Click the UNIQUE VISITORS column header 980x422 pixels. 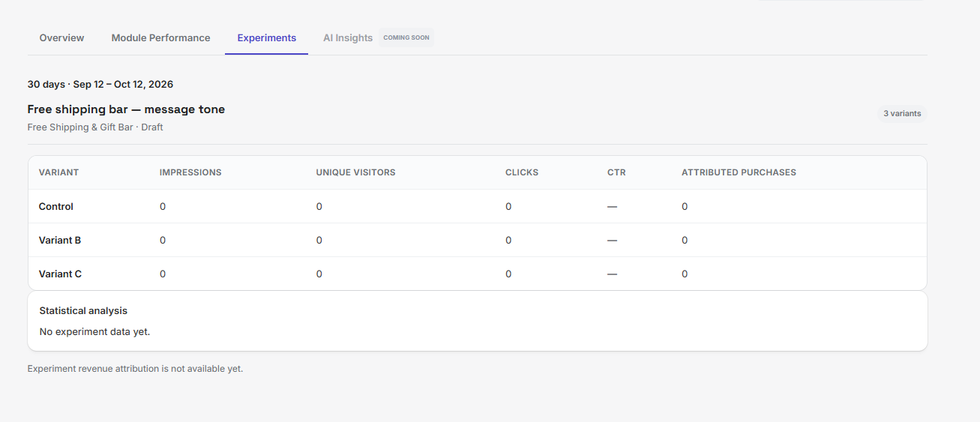pyautogui.click(x=355, y=172)
